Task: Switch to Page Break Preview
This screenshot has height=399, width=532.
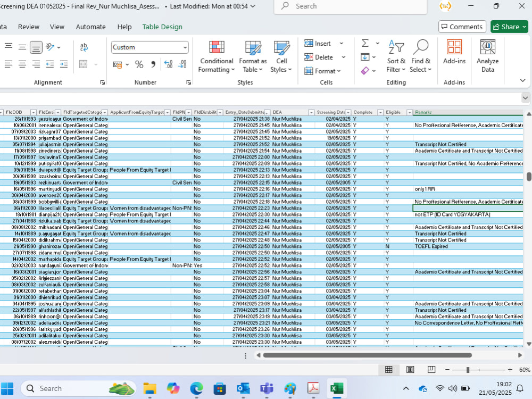Action: point(431,370)
